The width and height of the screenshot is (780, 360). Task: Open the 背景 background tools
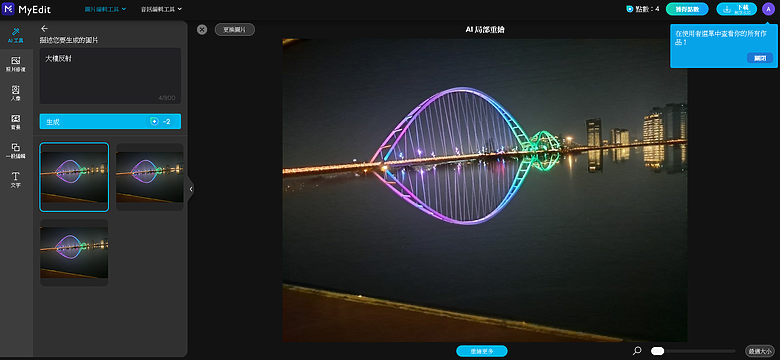[x=15, y=122]
